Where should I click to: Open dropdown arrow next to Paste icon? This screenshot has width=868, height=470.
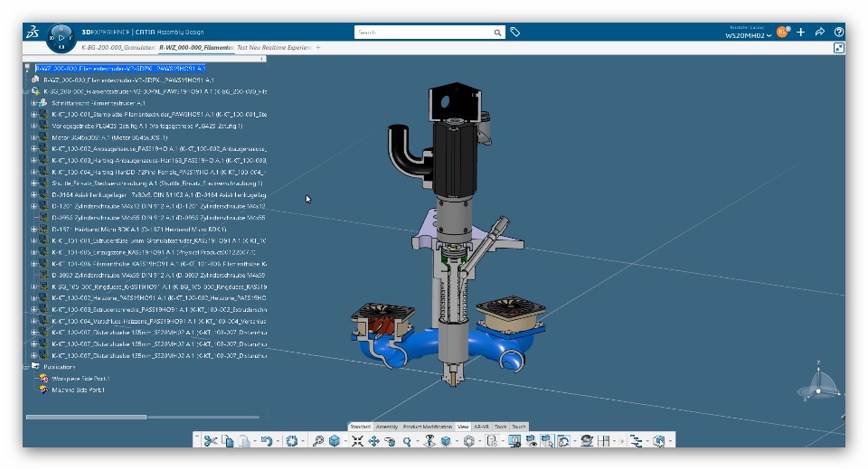[x=255, y=441]
